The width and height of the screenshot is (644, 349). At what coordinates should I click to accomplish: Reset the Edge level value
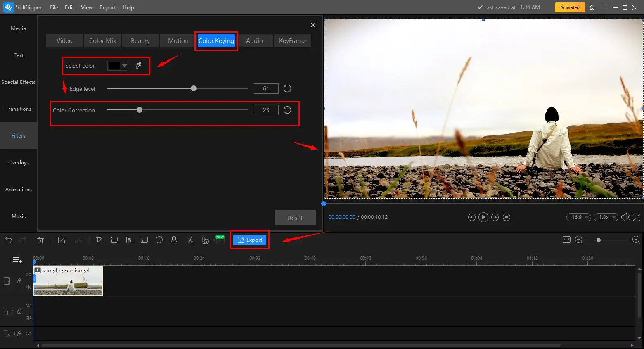(x=287, y=88)
